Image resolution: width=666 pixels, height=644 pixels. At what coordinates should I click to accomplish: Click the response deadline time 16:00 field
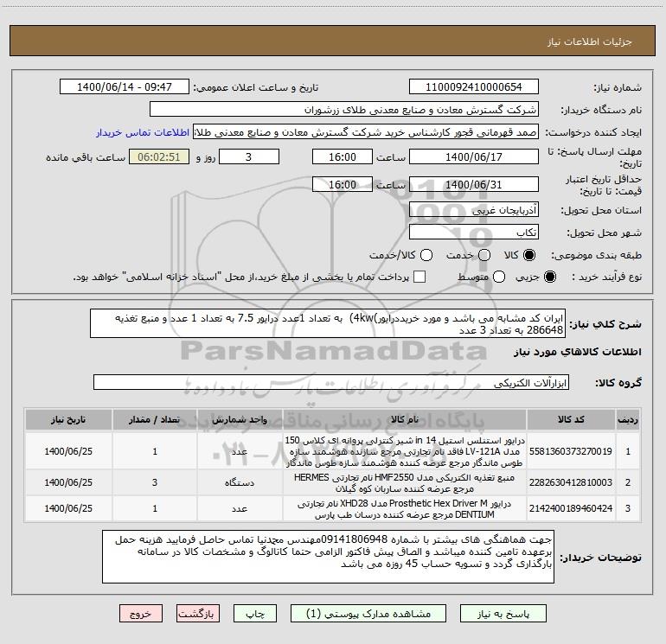click(x=343, y=156)
